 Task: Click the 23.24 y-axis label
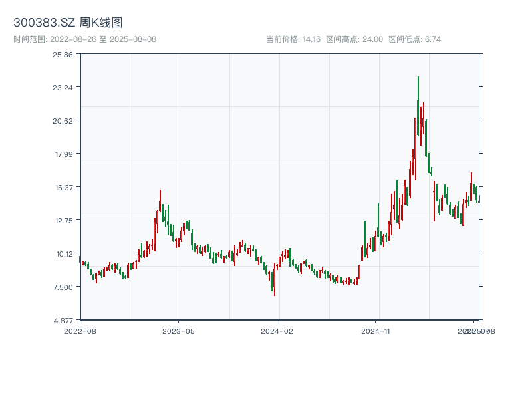click(x=63, y=88)
